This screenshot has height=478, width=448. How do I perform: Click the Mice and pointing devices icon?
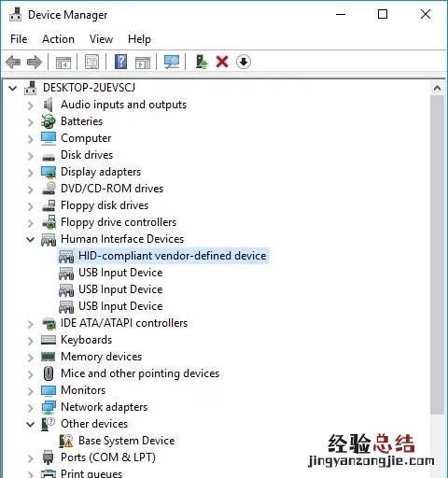pyautogui.click(x=49, y=373)
